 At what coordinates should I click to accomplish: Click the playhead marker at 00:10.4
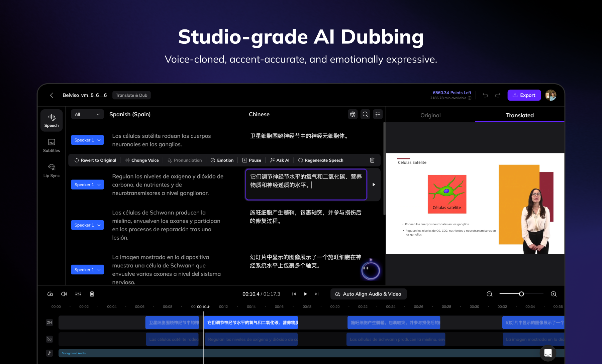coord(203,307)
